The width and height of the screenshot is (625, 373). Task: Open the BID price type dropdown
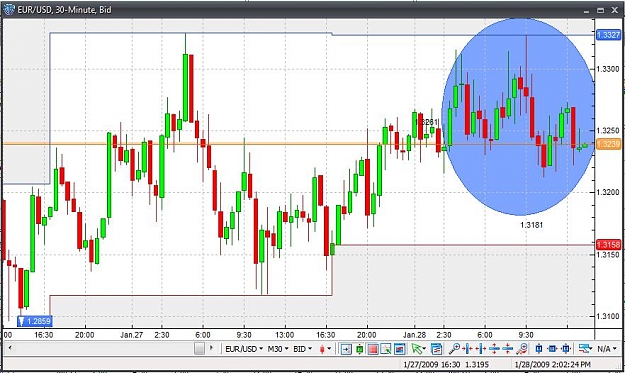(x=303, y=349)
